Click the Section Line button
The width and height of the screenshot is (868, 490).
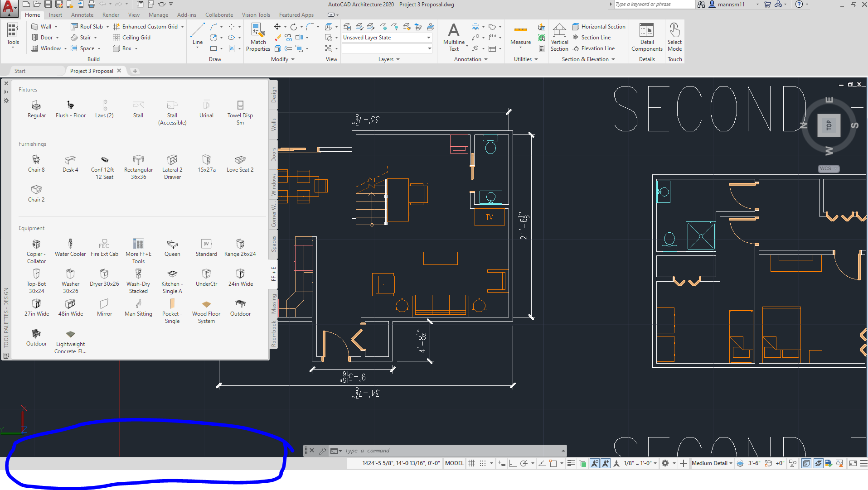point(592,37)
